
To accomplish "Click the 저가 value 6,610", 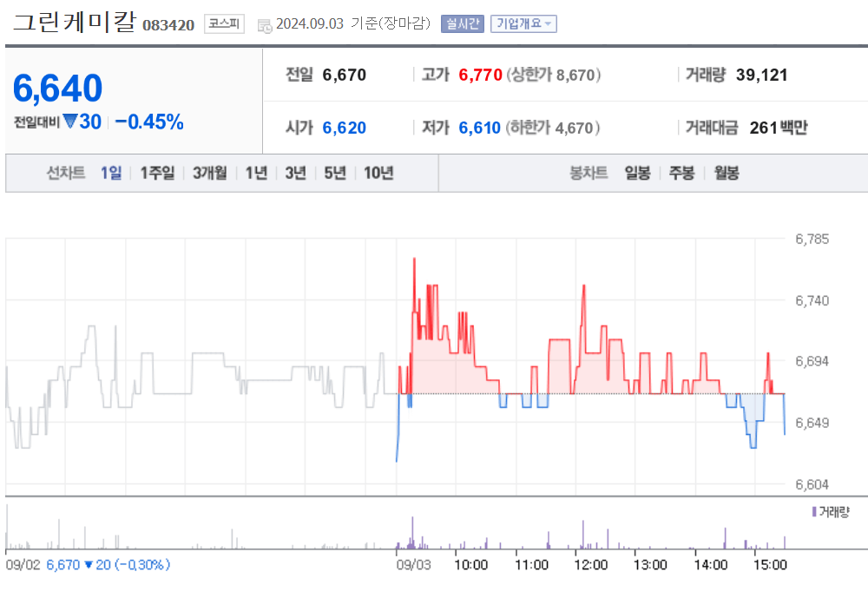I will (x=479, y=128).
